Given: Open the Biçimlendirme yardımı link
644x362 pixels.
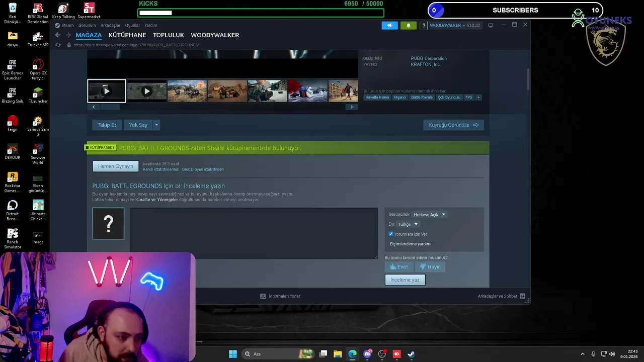Looking at the screenshot, I should 411,244.
